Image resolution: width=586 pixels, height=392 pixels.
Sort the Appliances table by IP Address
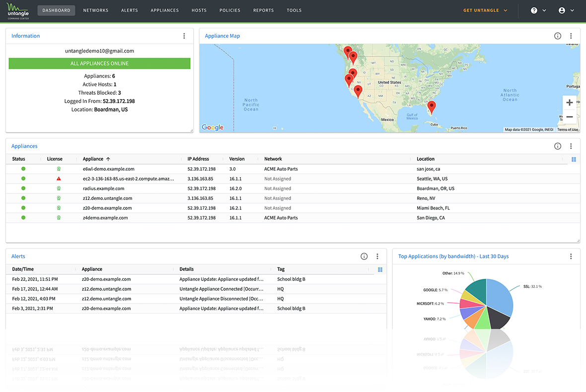pos(198,159)
